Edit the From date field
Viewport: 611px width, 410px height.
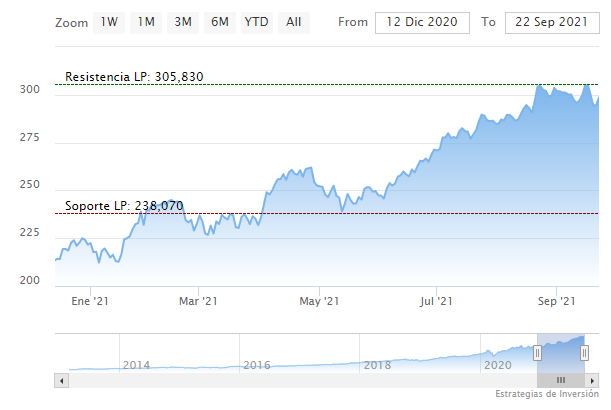click(x=421, y=22)
